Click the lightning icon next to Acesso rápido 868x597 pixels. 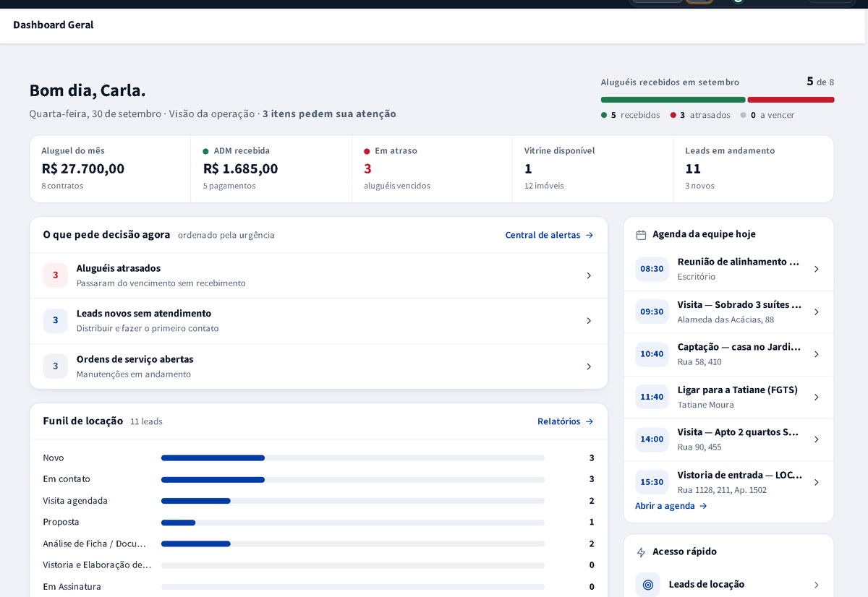point(641,552)
